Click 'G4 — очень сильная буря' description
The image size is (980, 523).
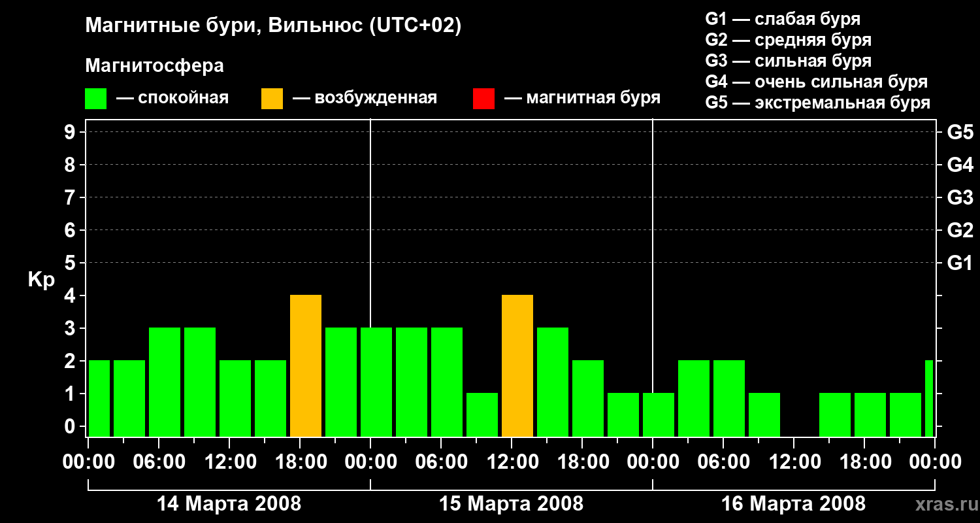point(816,82)
